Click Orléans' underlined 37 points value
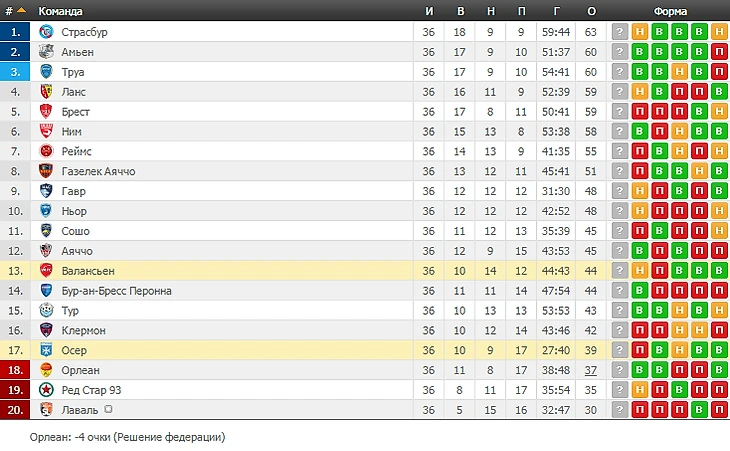The image size is (730, 451). point(591,370)
